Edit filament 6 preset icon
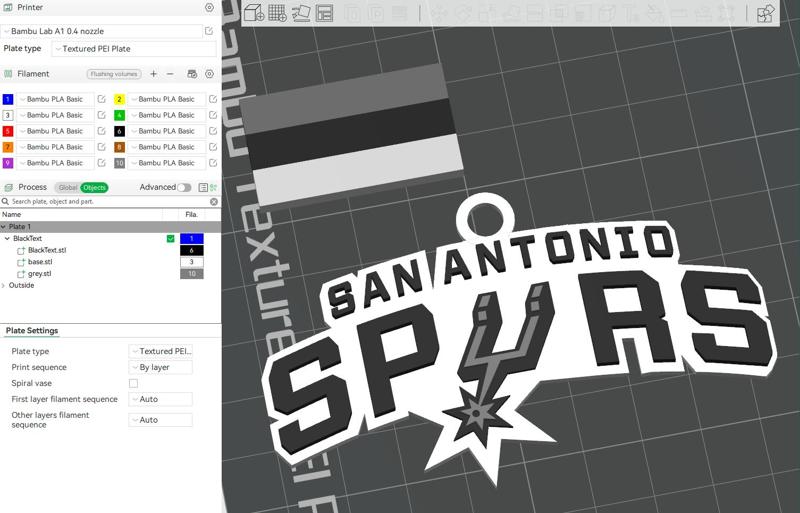The width and height of the screenshot is (800, 513). point(213,131)
